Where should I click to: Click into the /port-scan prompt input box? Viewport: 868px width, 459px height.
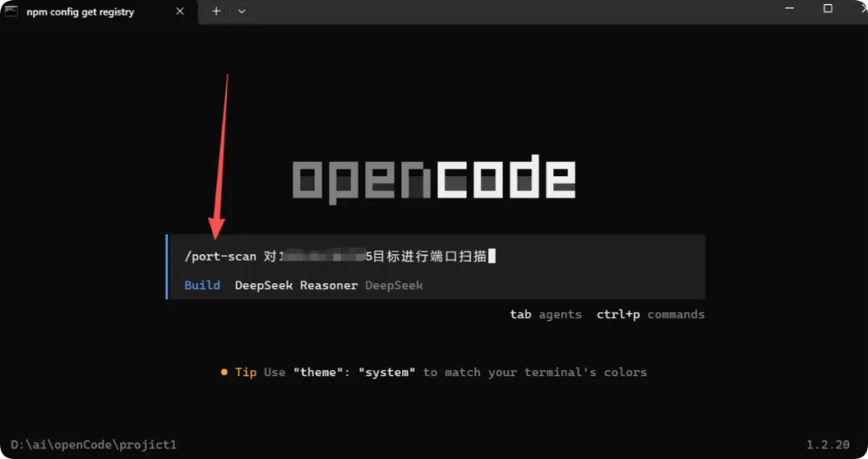tap(436, 267)
